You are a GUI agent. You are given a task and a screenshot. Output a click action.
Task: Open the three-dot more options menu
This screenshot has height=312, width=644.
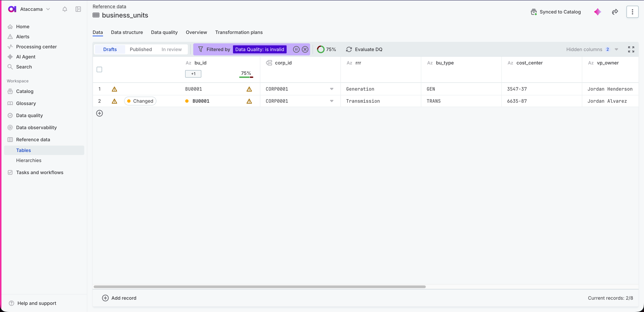pos(632,12)
